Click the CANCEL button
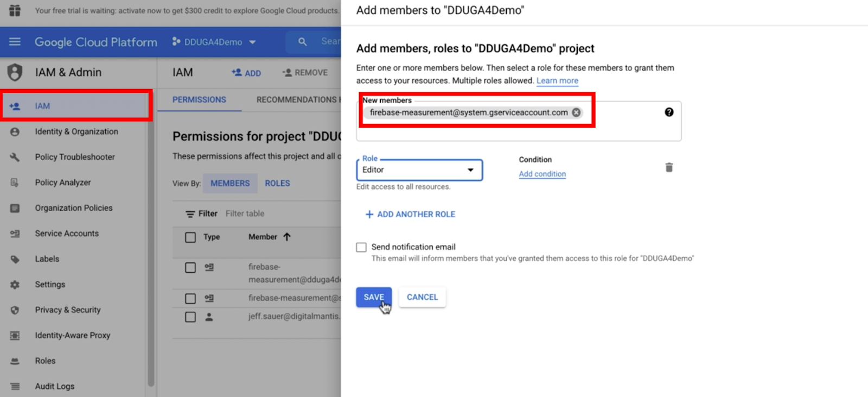868x397 pixels. (x=422, y=297)
